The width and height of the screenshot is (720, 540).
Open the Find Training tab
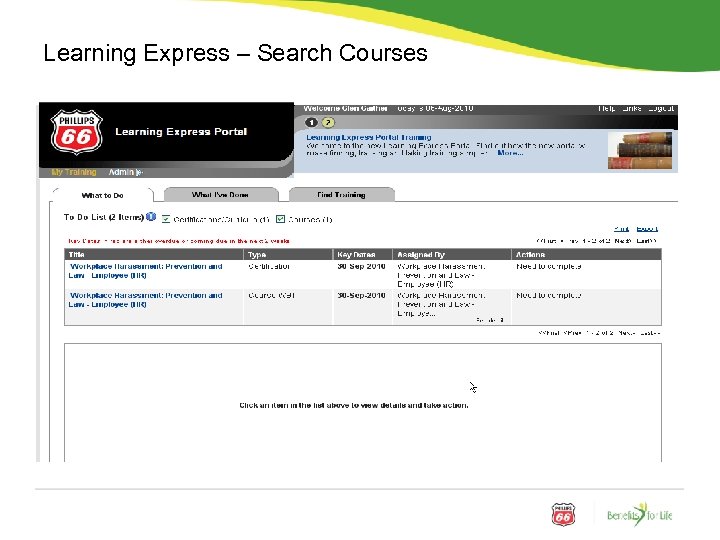click(x=341, y=194)
